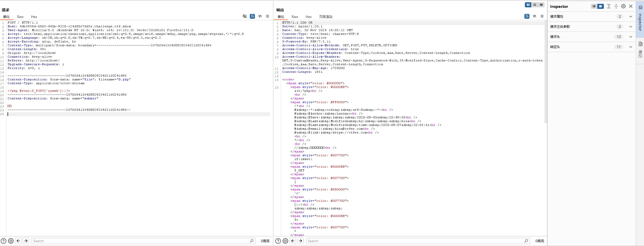
Task: Go to previous response search match
Action: pos(293,241)
